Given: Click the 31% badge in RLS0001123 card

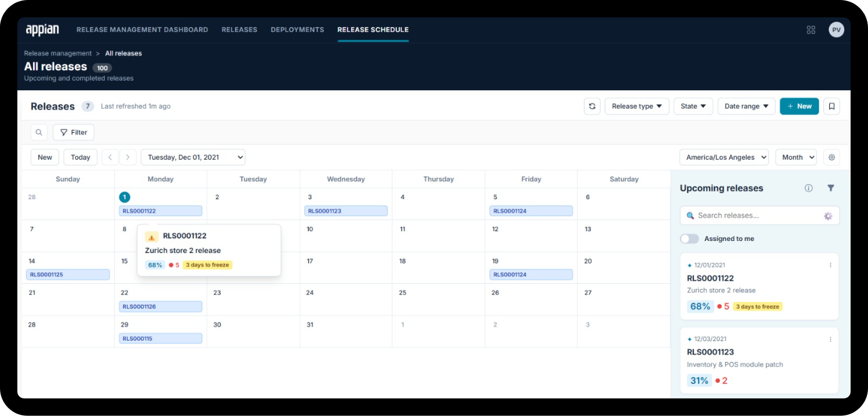Looking at the screenshot, I should click(x=699, y=381).
